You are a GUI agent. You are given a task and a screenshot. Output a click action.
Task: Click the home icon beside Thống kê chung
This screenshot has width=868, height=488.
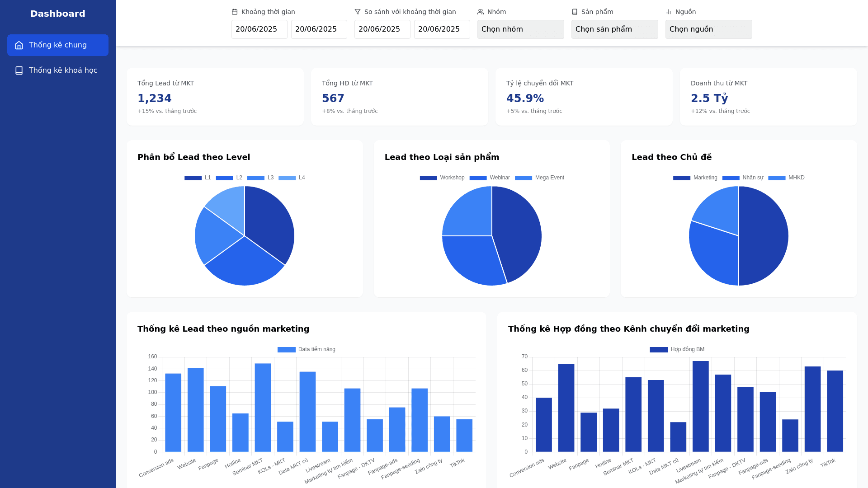click(19, 45)
